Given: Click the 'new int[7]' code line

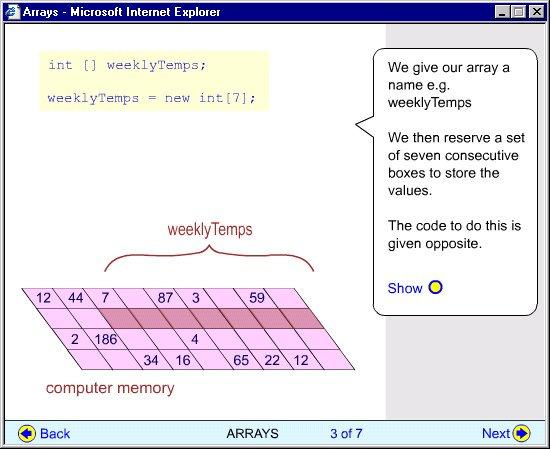Looking at the screenshot, I should click(x=152, y=98).
